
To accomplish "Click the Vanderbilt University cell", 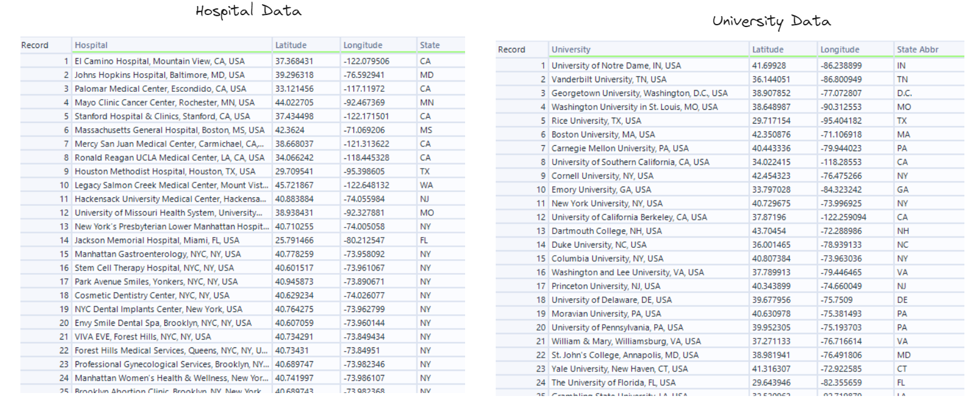I will tap(609, 79).
